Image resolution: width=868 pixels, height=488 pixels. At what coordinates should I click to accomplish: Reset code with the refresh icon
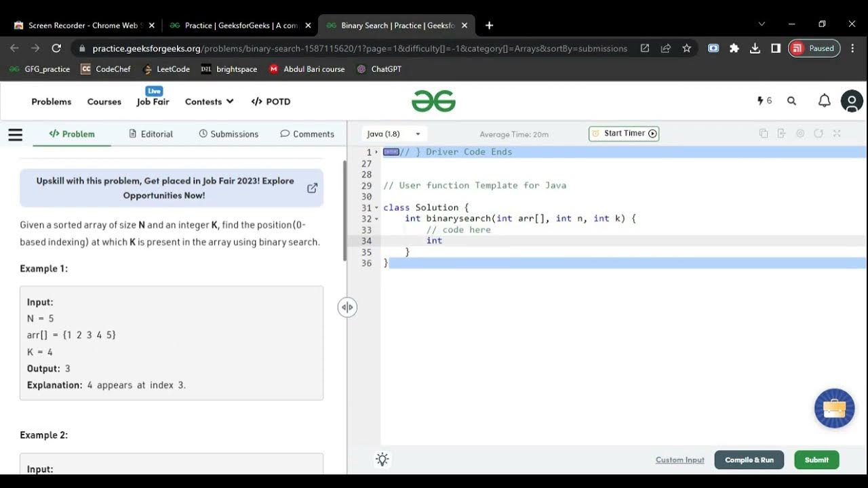pyautogui.click(x=818, y=134)
